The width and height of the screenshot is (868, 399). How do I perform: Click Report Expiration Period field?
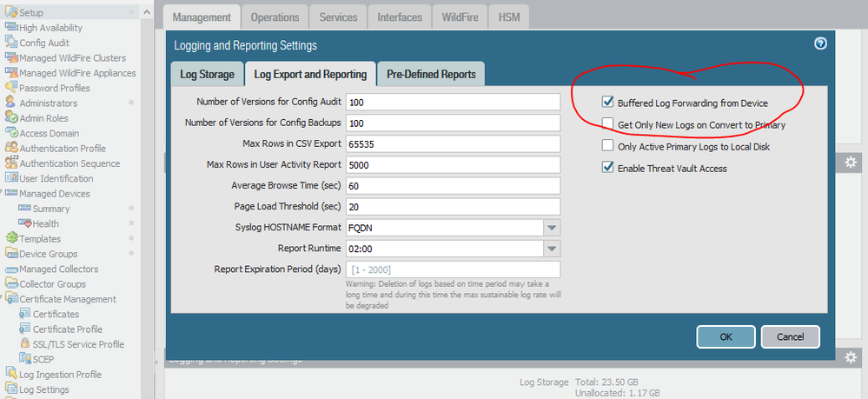click(453, 269)
